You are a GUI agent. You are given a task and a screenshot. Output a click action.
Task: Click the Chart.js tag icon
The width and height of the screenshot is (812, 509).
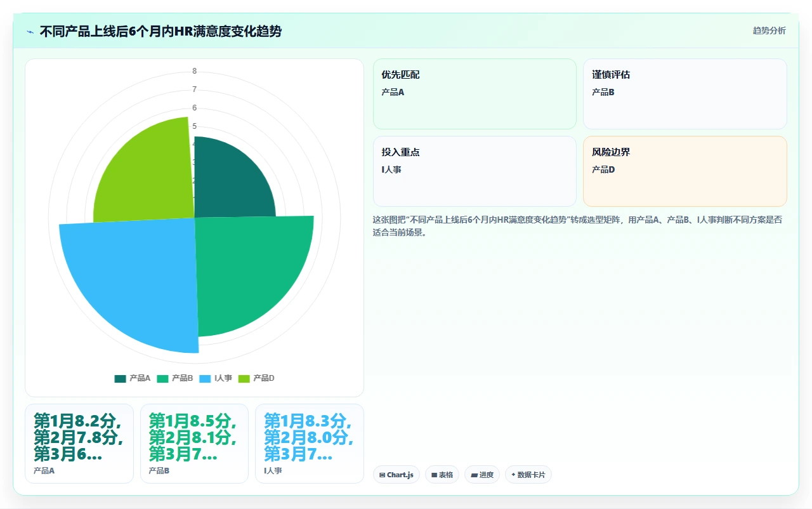383,475
